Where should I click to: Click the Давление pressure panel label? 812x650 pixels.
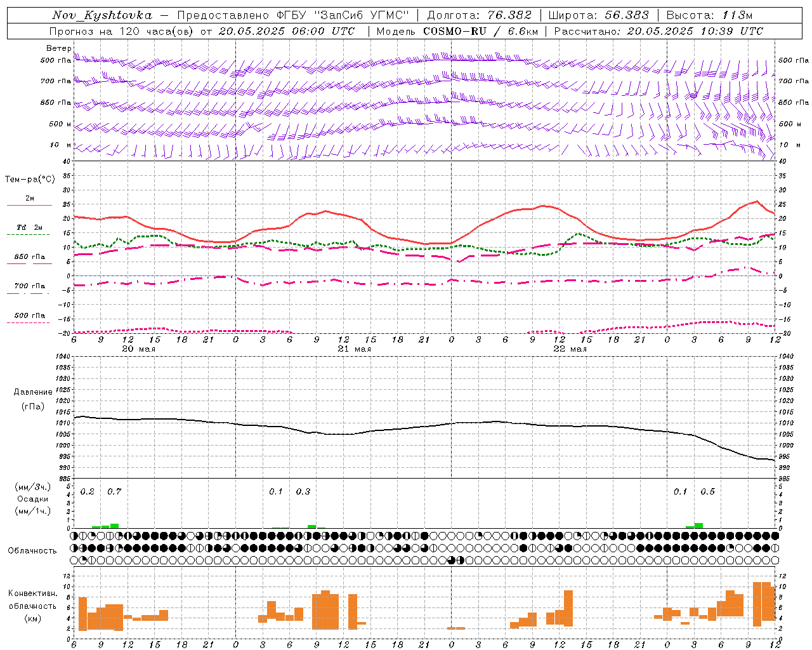(33, 392)
